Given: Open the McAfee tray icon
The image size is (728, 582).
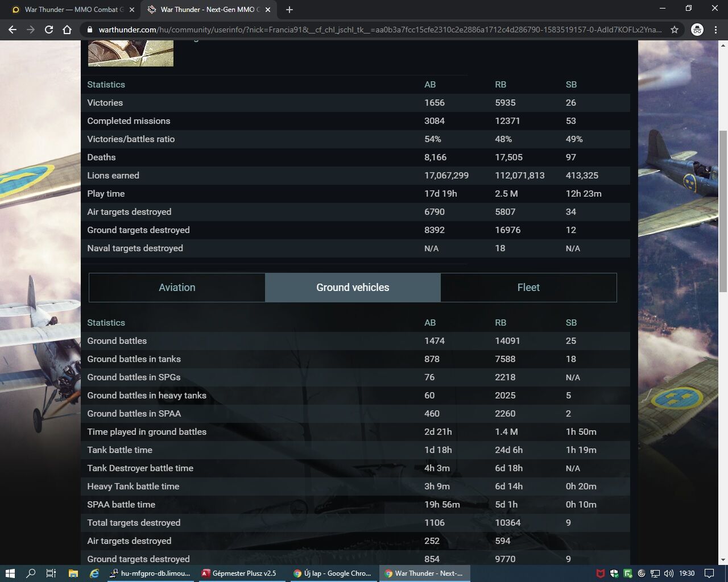Looking at the screenshot, I should point(600,573).
